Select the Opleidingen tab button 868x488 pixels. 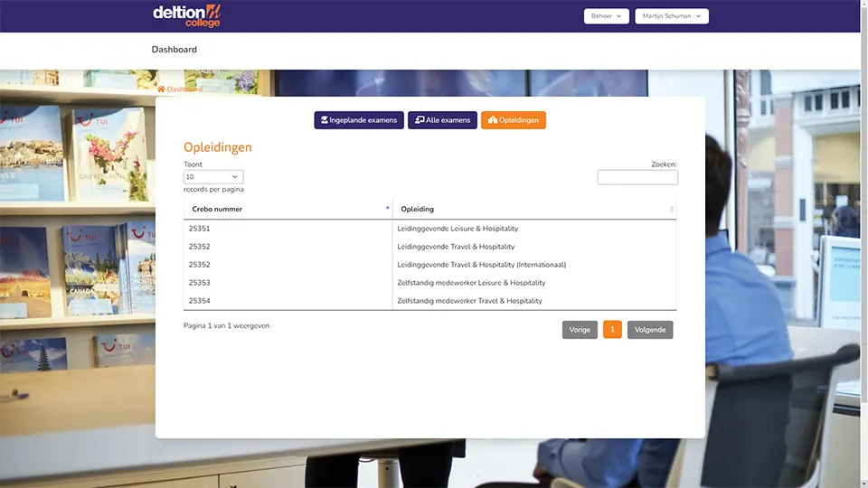click(x=514, y=120)
